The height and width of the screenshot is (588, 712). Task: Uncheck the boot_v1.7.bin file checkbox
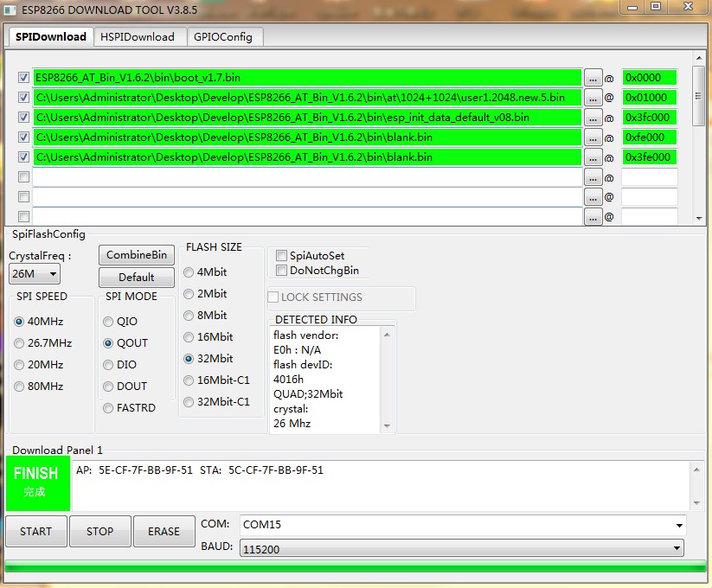click(23, 78)
